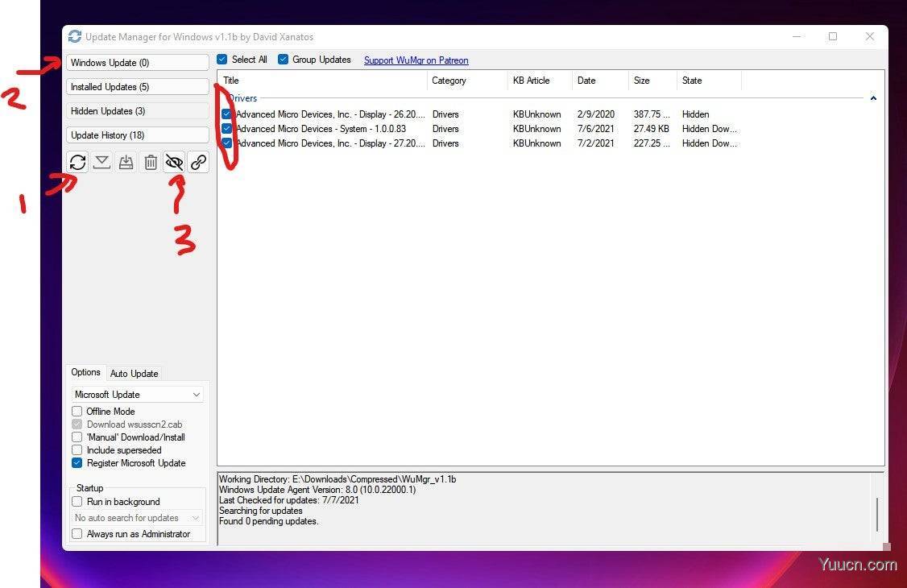Viewport: 907px width, 588px height.
Task: Enable Always run as Administrator checkbox
Action: point(77,534)
